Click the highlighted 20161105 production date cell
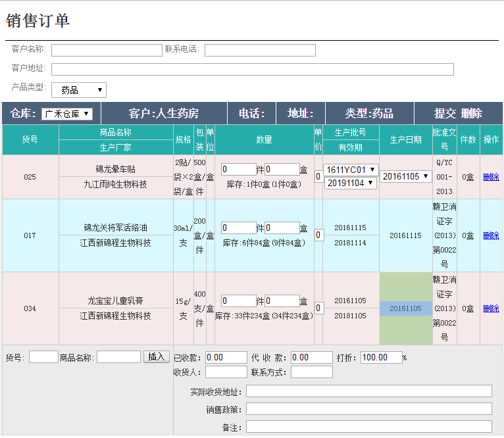The width and height of the screenshot is (504, 438). pyautogui.click(x=406, y=308)
